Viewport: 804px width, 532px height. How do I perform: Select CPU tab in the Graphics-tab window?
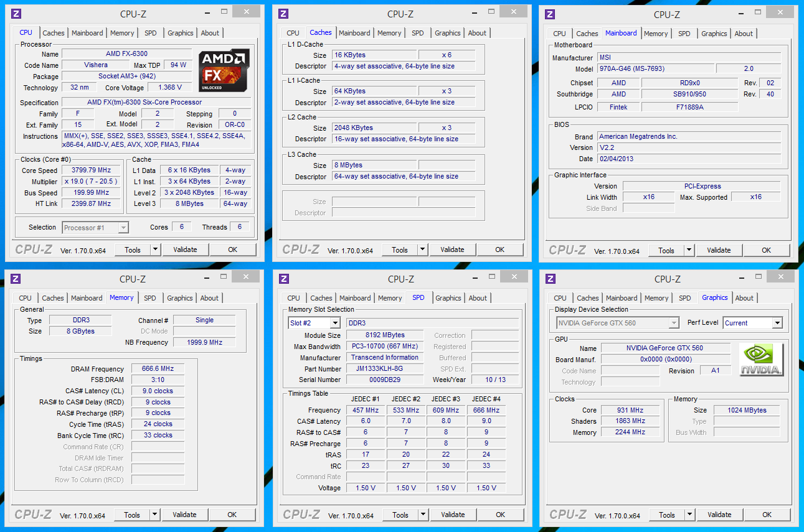(560, 298)
